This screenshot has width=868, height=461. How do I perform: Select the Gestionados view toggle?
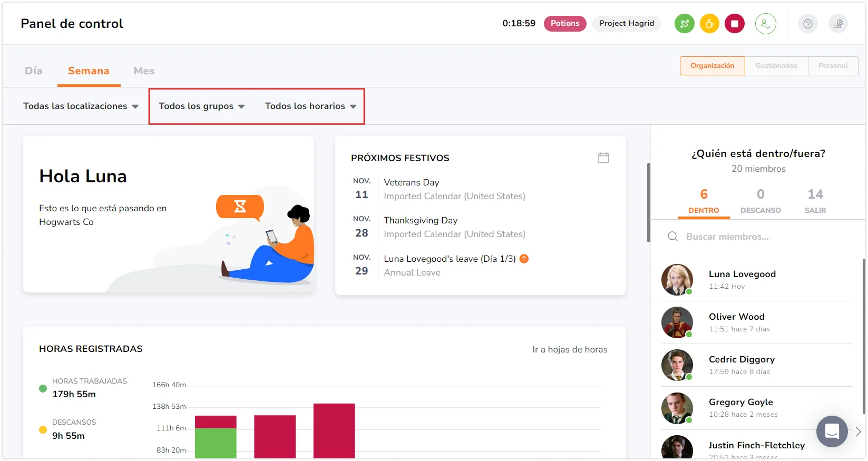coord(776,66)
